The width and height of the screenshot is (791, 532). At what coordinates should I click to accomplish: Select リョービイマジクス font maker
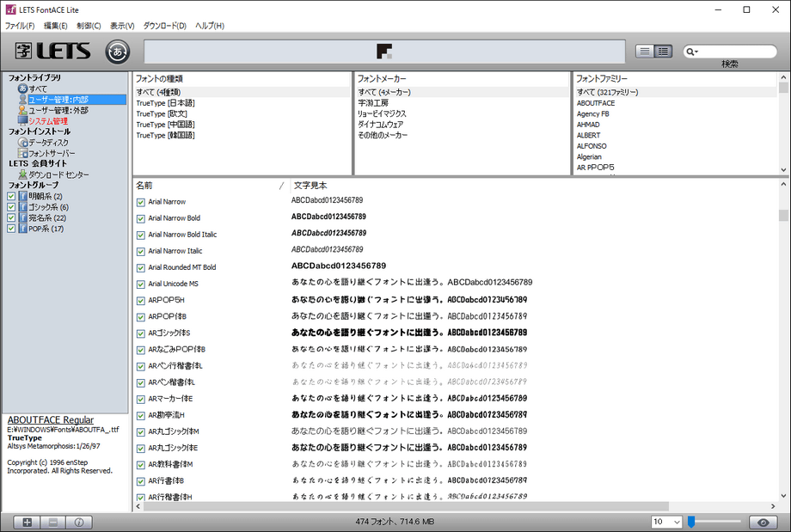(x=382, y=114)
